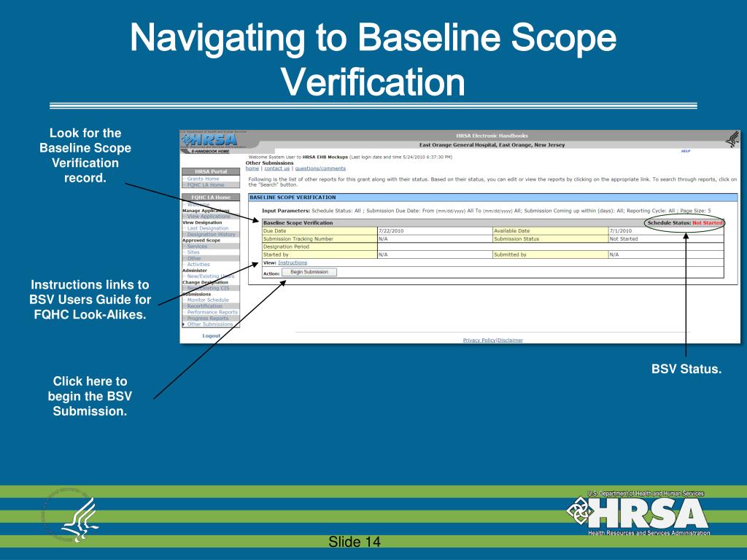This screenshot has height=560, width=747.
Task: Click the 'Input Parameters' summary line
Action: click(x=486, y=211)
